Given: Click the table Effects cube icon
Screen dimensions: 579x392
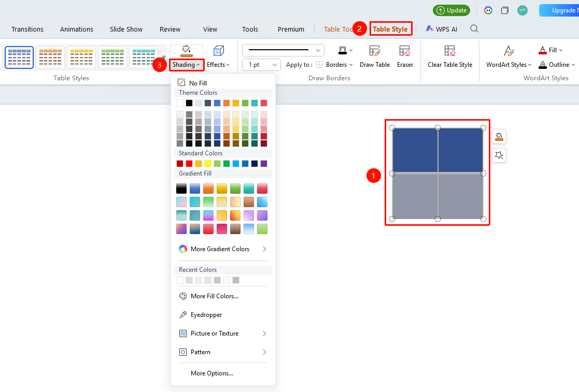Looking at the screenshot, I should coord(219,51).
